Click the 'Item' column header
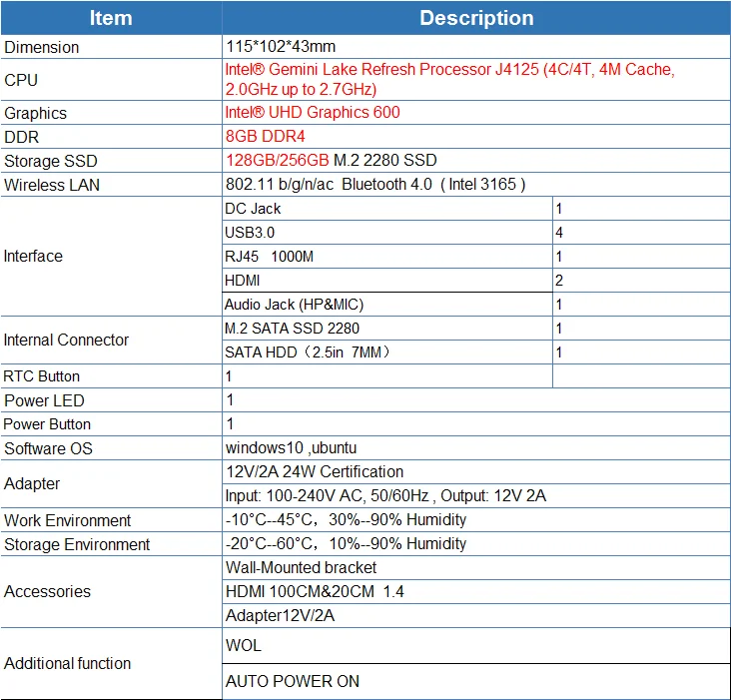 [111, 18]
